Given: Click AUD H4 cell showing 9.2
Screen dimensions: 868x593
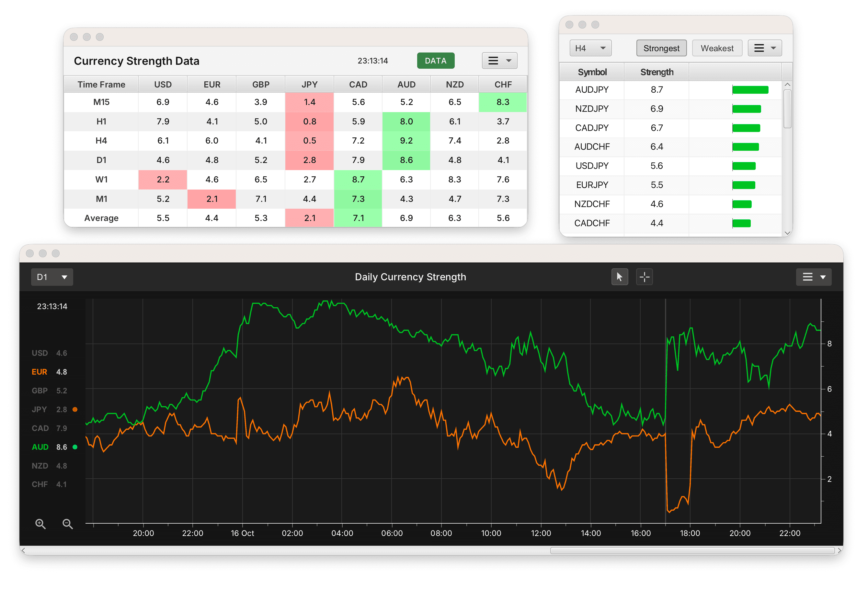Looking at the screenshot, I should click(x=406, y=141).
